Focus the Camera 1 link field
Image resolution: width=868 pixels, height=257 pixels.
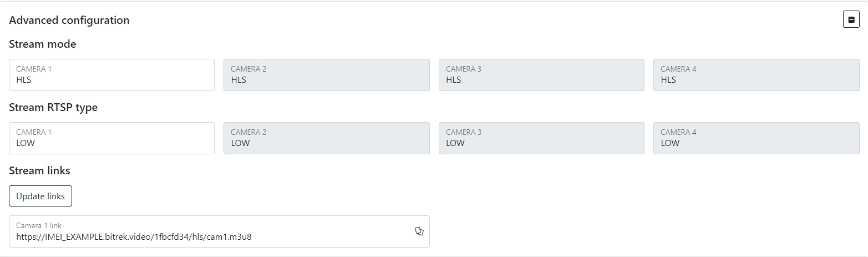(x=211, y=231)
